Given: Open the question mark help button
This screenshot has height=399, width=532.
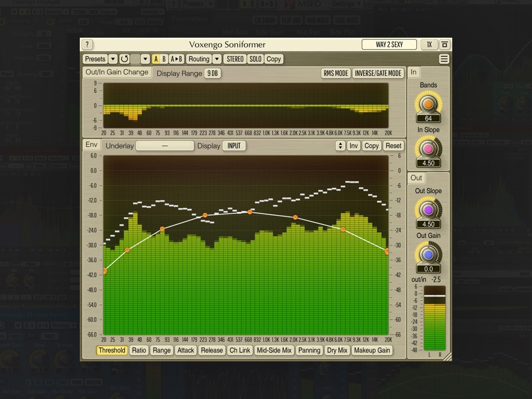Looking at the screenshot, I should [x=87, y=44].
